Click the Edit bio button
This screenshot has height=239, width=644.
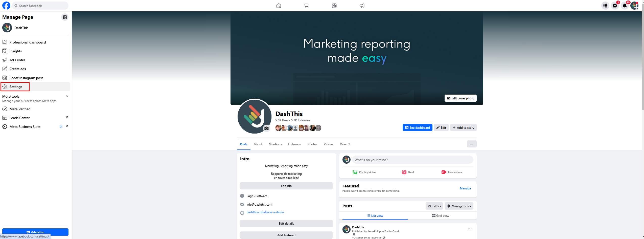pyautogui.click(x=286, y=186)
